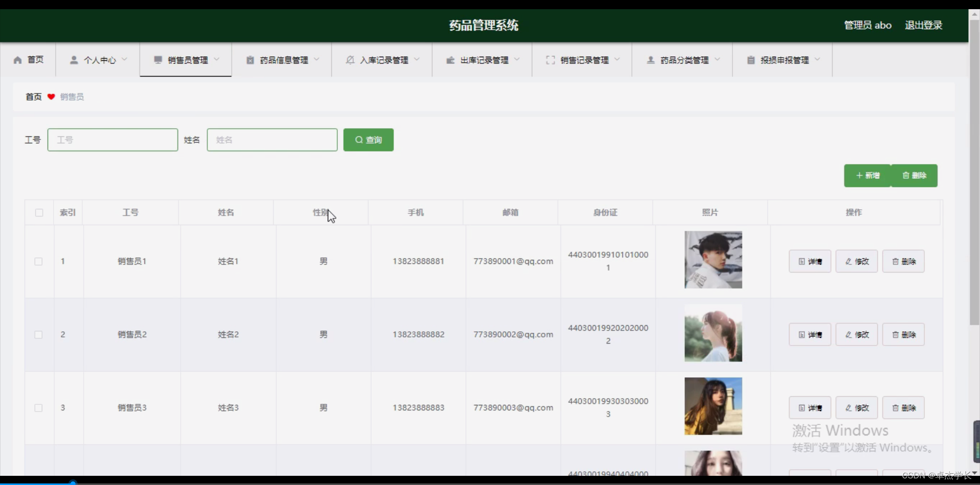Expand the 报损申报管理 dropdown
Image resolution: width=980 pixels, height=485 pixels.
(818, 60)
